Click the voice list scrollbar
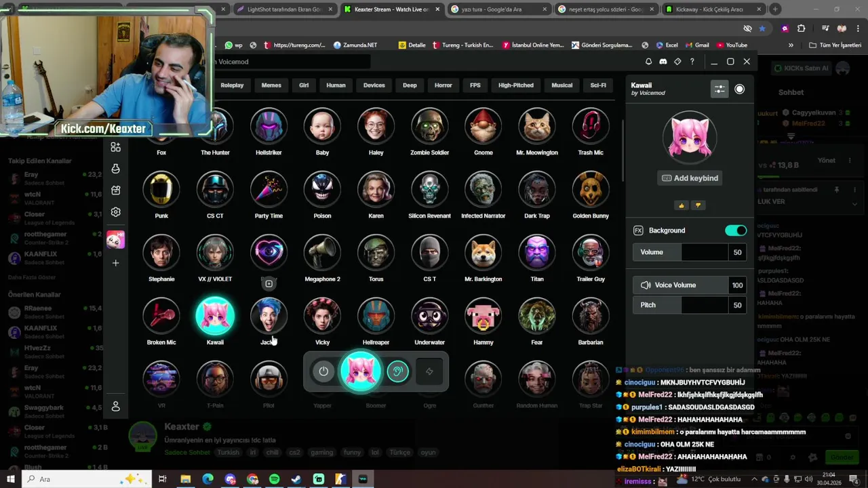Screen dimensions: 868x488 tap(623, 149)
